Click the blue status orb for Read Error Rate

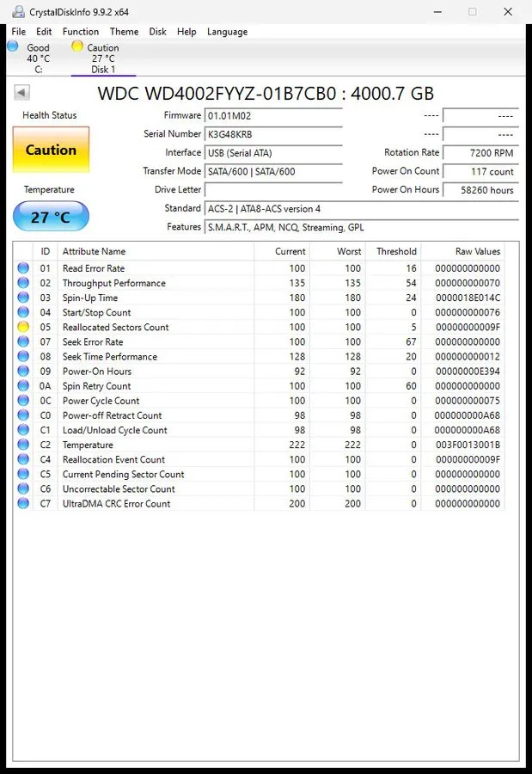pos(23,268)
